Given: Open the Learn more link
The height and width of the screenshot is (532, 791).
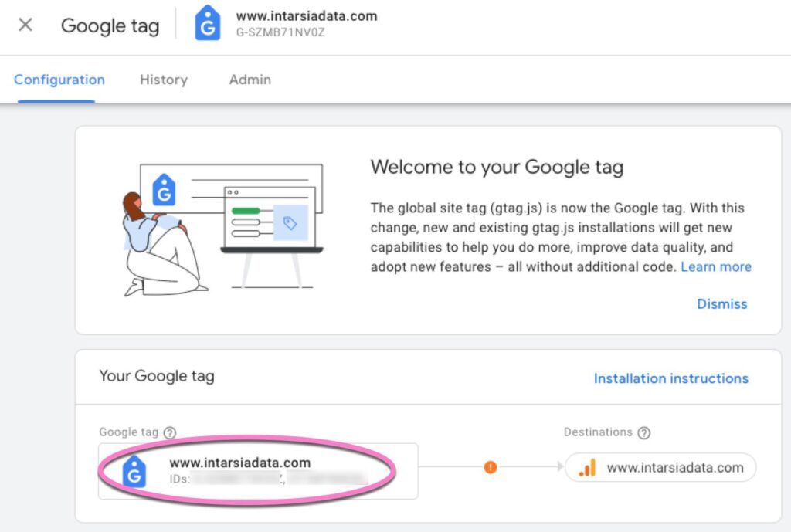Looking at the screenshot, I should point(716,266).
